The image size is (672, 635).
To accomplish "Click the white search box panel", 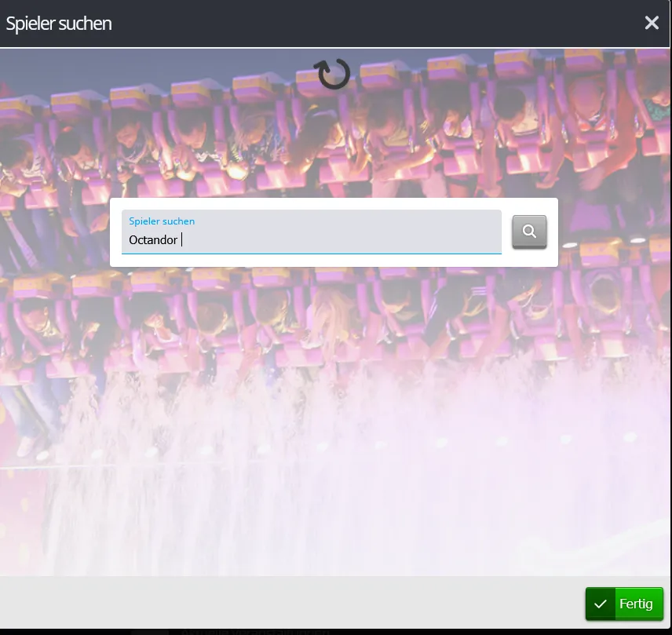I will [334, 260].
